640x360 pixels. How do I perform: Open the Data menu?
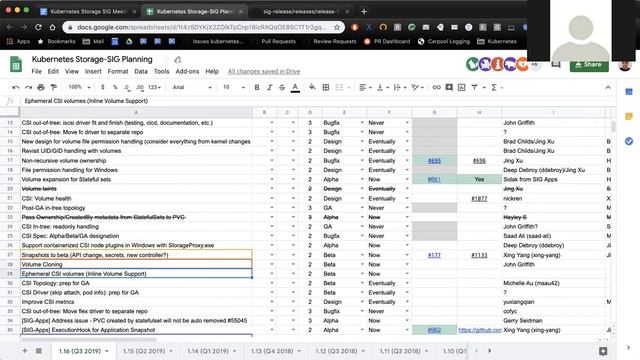tap(141, 71)
